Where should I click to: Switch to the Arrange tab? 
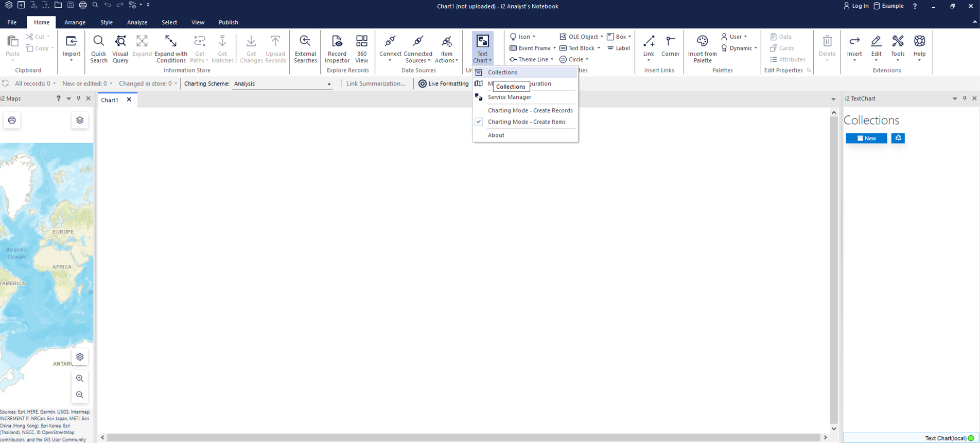(75, 22)
